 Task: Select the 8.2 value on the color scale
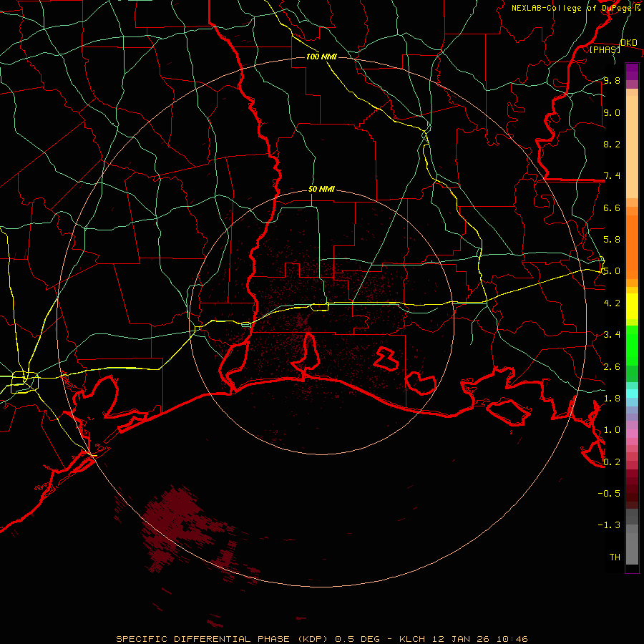point(612,144)
